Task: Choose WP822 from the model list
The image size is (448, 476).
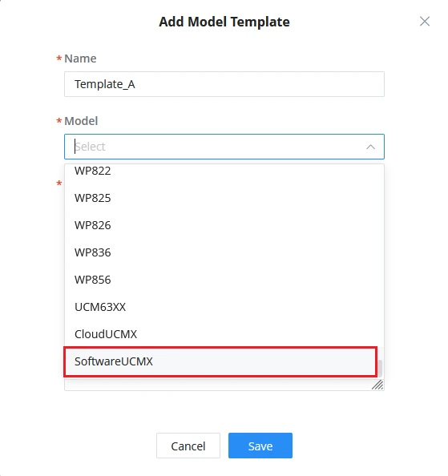Action: (224, 171)
